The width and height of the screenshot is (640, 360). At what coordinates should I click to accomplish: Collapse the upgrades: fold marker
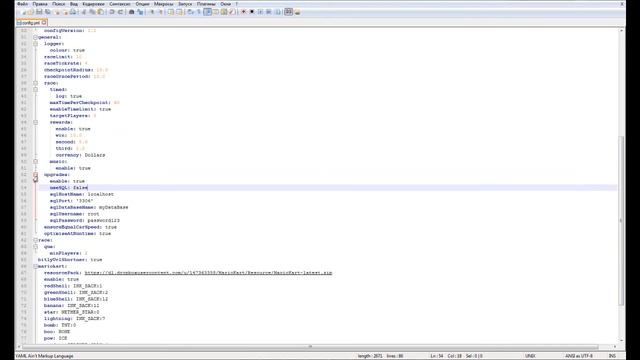tap(35, 175)
